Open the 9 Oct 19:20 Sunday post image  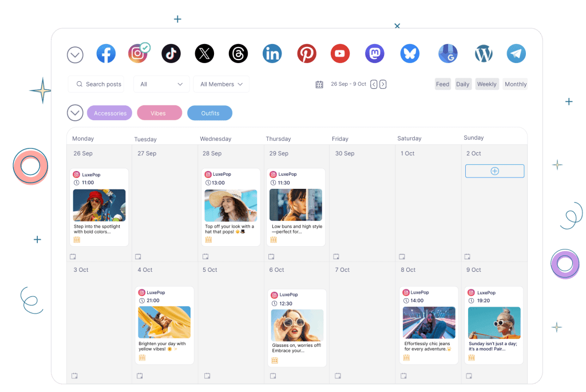[x=494, y=323]
